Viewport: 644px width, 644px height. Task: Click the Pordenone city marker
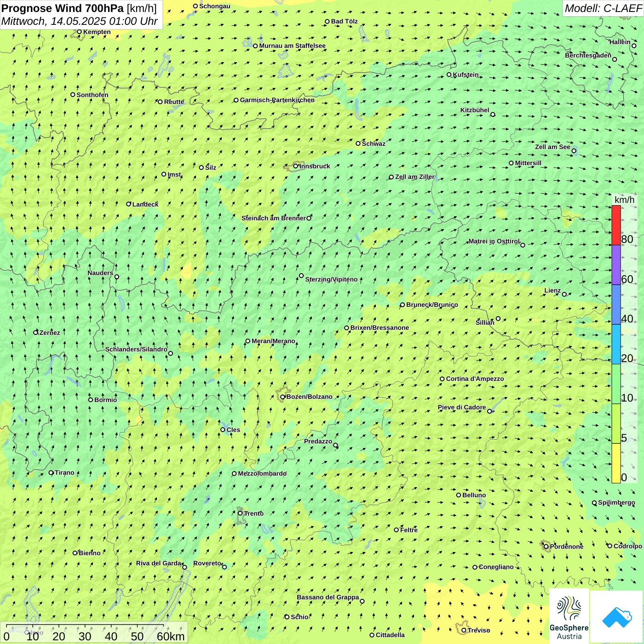tap(546, 546)
